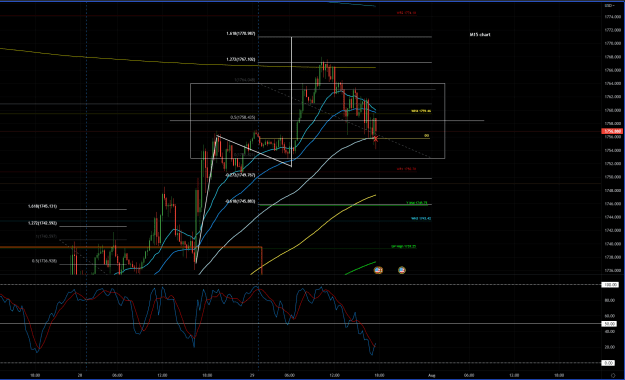This screenshot has width=625, height=380.
Task: Click the red current price label on axis
Action: (613, 131)
